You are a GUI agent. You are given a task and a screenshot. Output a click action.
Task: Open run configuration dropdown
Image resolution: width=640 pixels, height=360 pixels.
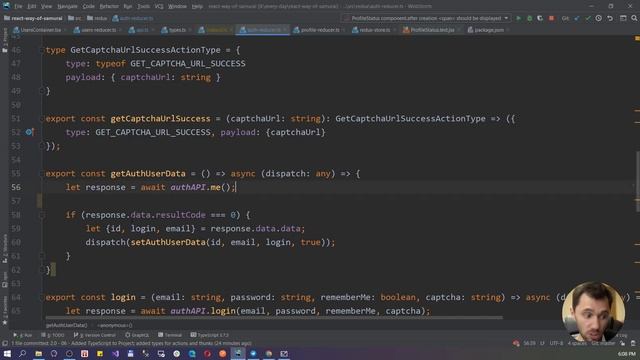(x=427, y=18)
